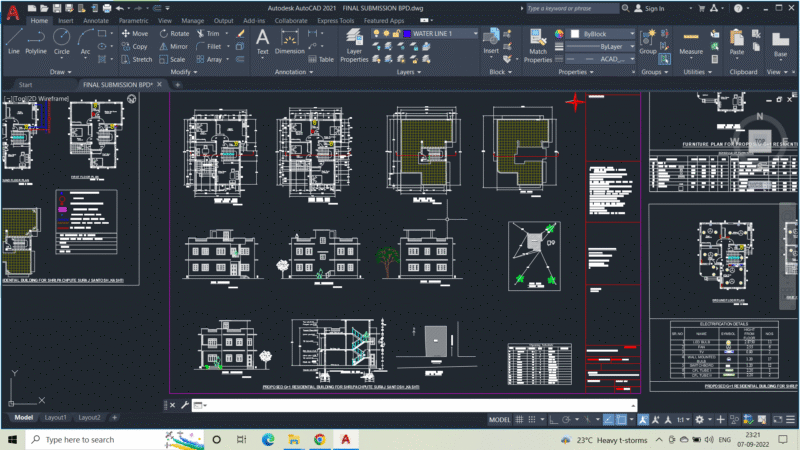Toggle drawing grid display in status bar
Viewport: 800px width, 450px height.
[519, 419]
